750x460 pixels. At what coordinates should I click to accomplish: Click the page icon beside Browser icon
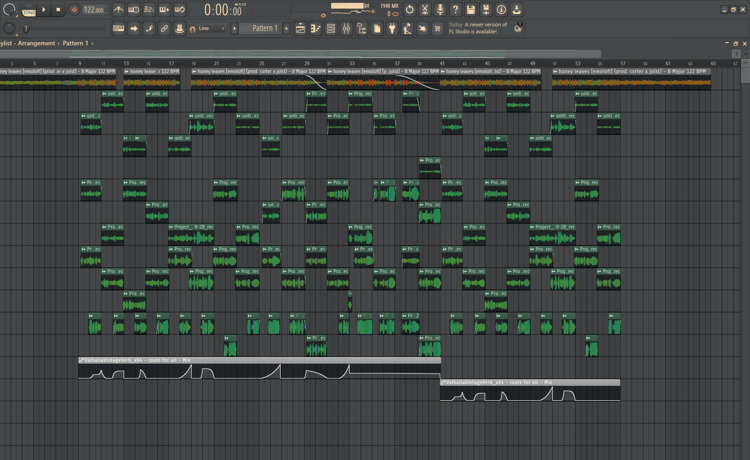[x=377, y=29]
